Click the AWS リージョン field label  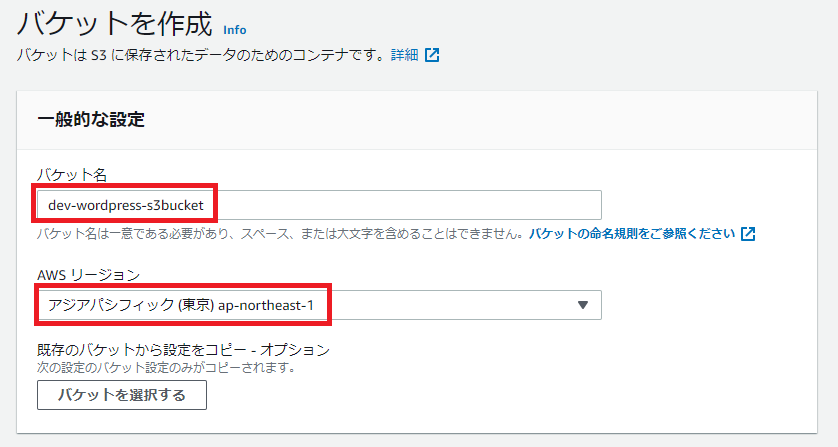pos(89,275)
